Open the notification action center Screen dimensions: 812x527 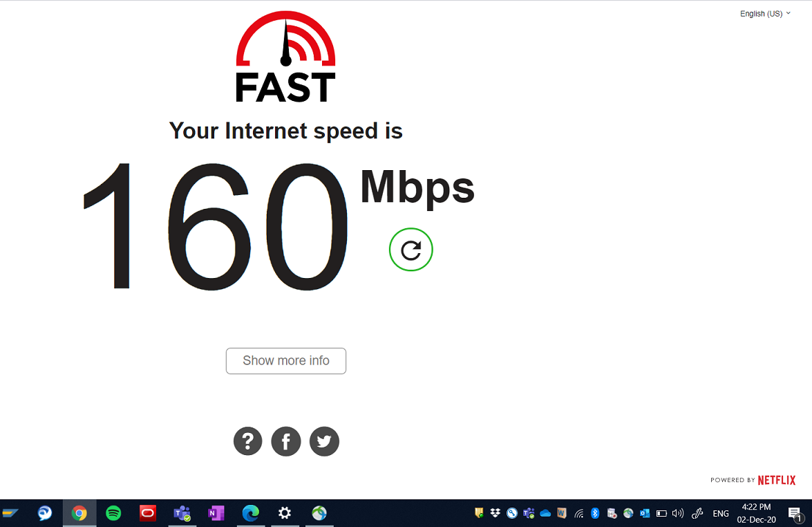795,514
